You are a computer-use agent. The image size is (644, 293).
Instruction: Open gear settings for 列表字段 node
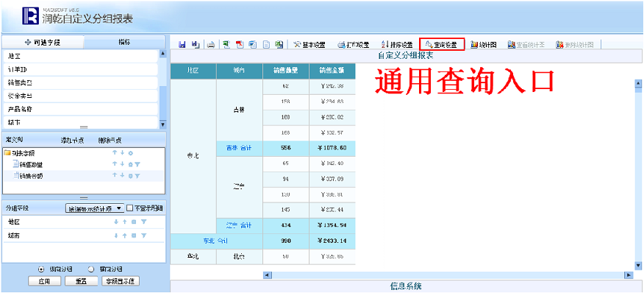130,153
